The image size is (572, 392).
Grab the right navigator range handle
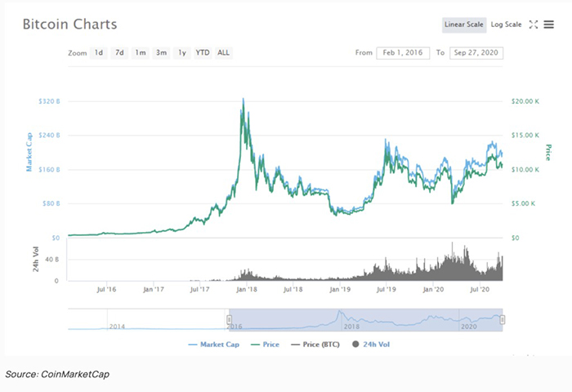click(503, 319)
